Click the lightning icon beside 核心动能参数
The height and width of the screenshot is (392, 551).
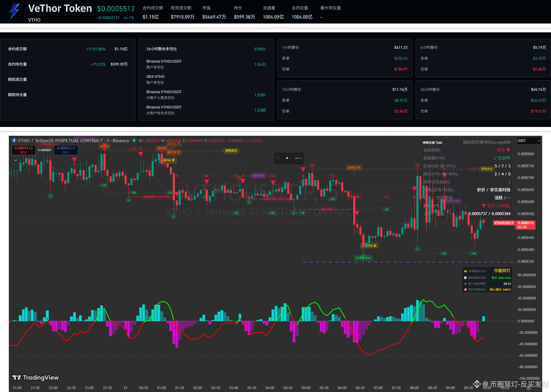[x=465, y=284]
